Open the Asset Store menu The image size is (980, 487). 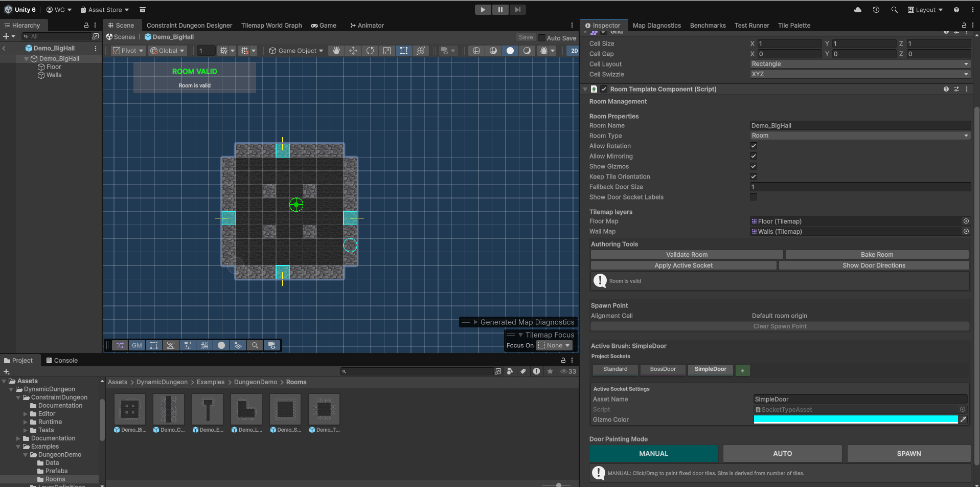(105, 10)
